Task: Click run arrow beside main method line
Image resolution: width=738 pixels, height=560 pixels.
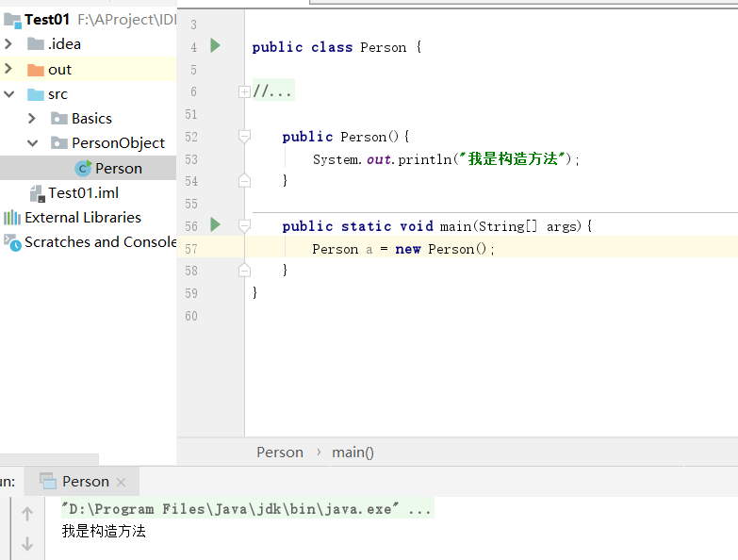Action: 215,225
